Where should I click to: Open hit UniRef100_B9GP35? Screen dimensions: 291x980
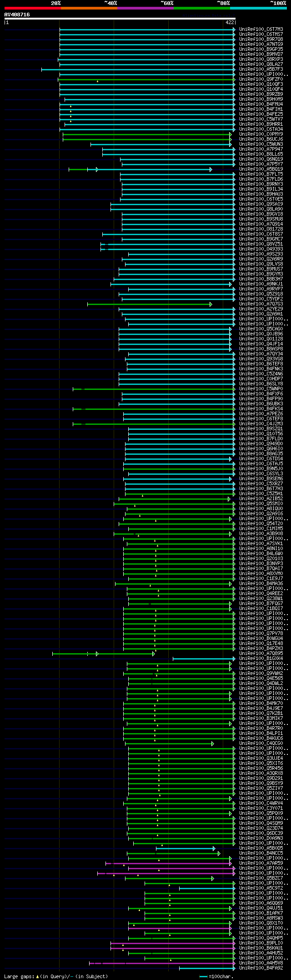[261, 49]
